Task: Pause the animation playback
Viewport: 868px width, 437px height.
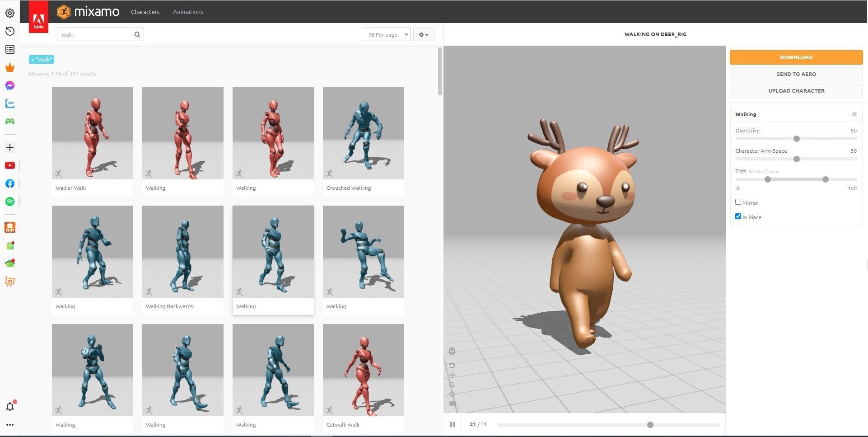Action: point(452,424)
